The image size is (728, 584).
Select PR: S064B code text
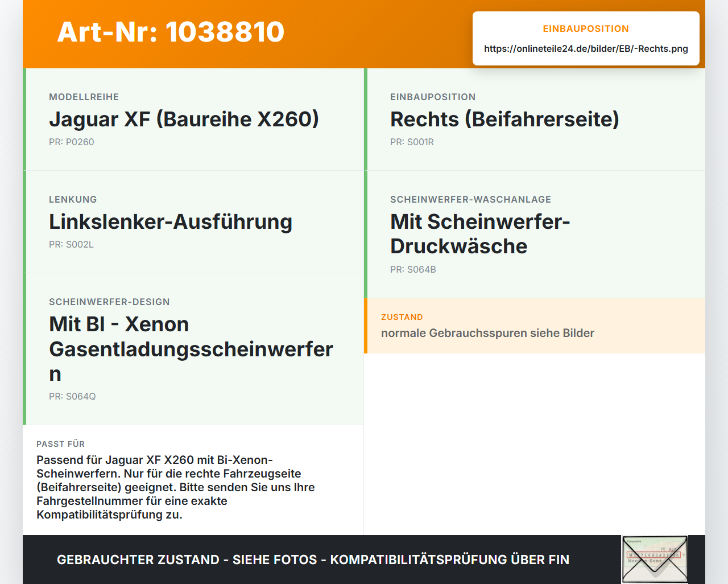(413, 270)
